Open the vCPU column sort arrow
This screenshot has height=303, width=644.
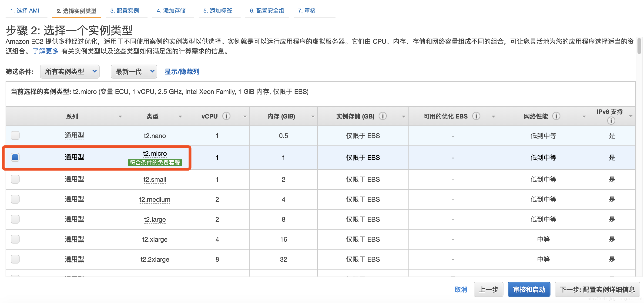click(245, 117)
